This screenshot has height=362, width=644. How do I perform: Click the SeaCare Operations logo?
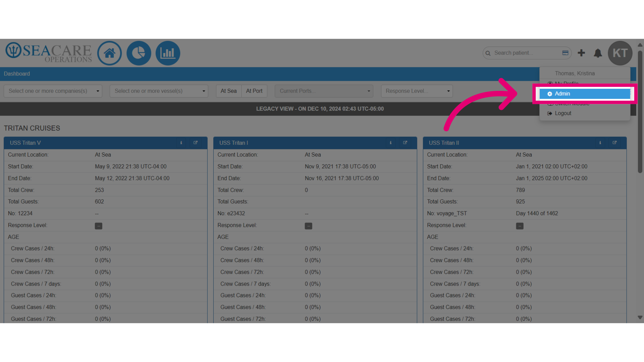[x=49, y=53]
